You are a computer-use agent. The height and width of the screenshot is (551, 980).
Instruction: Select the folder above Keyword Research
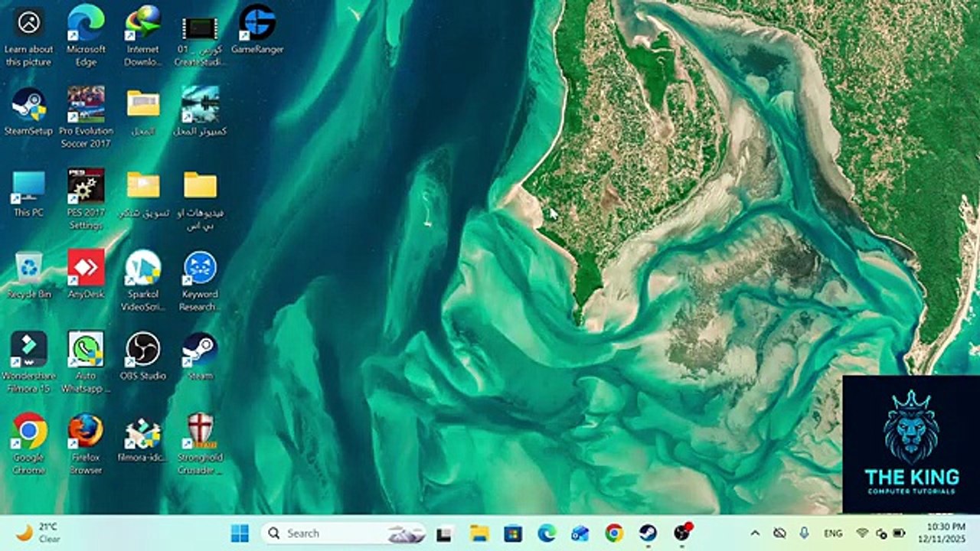pyautogui.click(x=200, y=200)
